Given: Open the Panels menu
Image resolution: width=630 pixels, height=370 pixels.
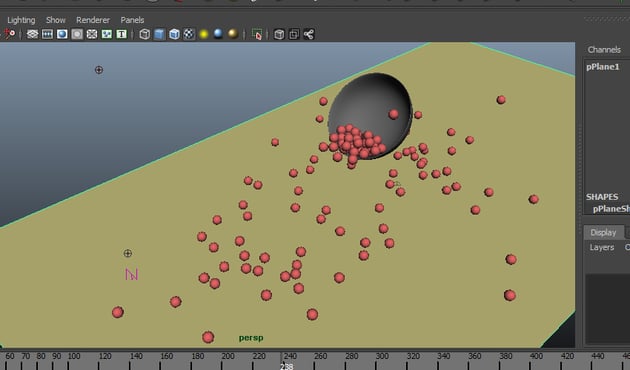Looking at the screenshot, I should pyautogui.click(x=132, y=20).
